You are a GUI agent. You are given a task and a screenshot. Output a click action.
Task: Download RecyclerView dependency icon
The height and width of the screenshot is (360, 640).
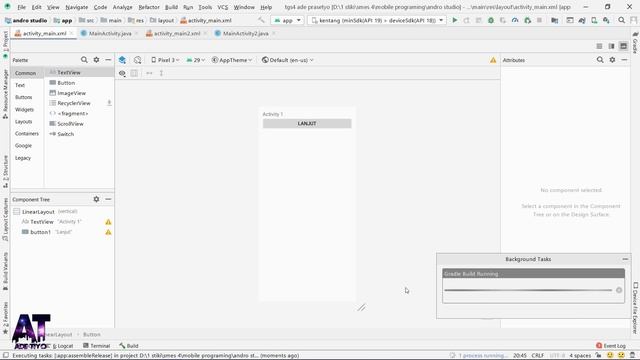[x=109, y=103]
